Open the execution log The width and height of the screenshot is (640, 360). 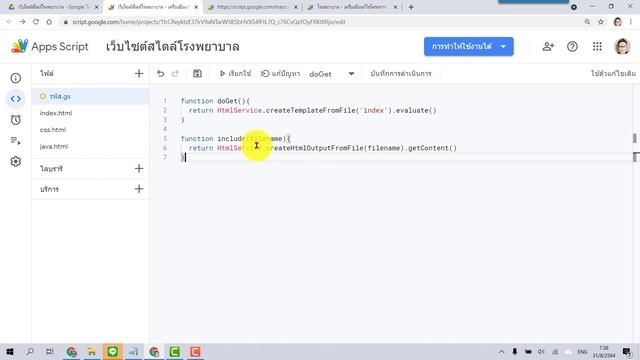coord(401,73)
